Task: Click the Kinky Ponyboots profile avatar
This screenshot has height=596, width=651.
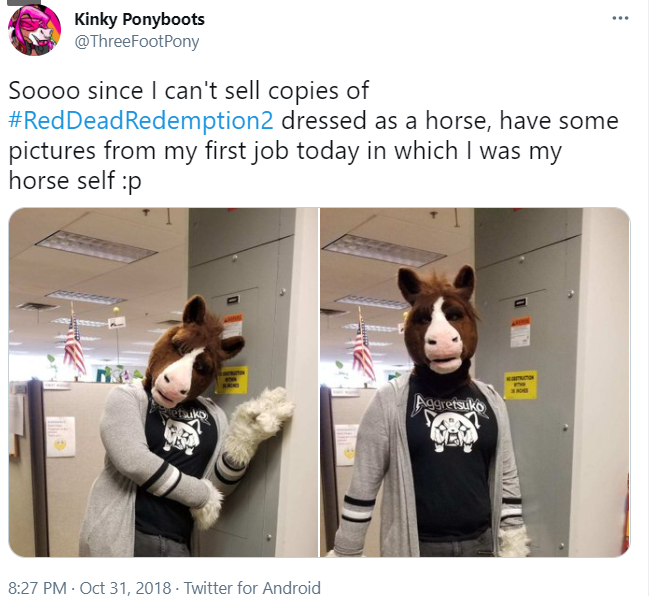Action: (34, 30)
